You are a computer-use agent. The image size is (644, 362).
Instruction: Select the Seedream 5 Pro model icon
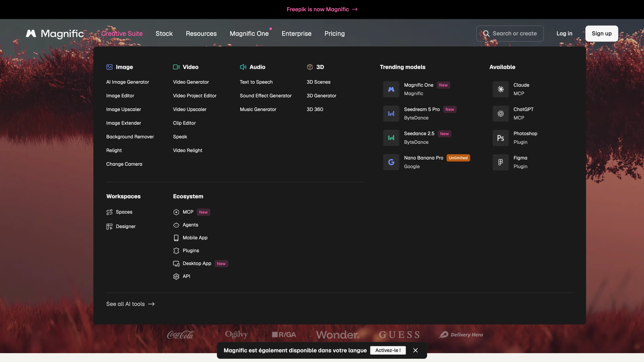(391, 114)
